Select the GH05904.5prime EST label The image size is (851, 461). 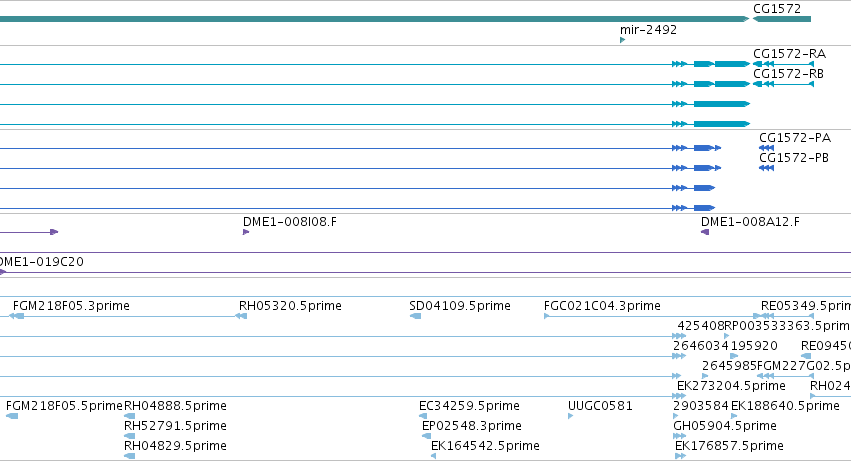click(725, 426)
